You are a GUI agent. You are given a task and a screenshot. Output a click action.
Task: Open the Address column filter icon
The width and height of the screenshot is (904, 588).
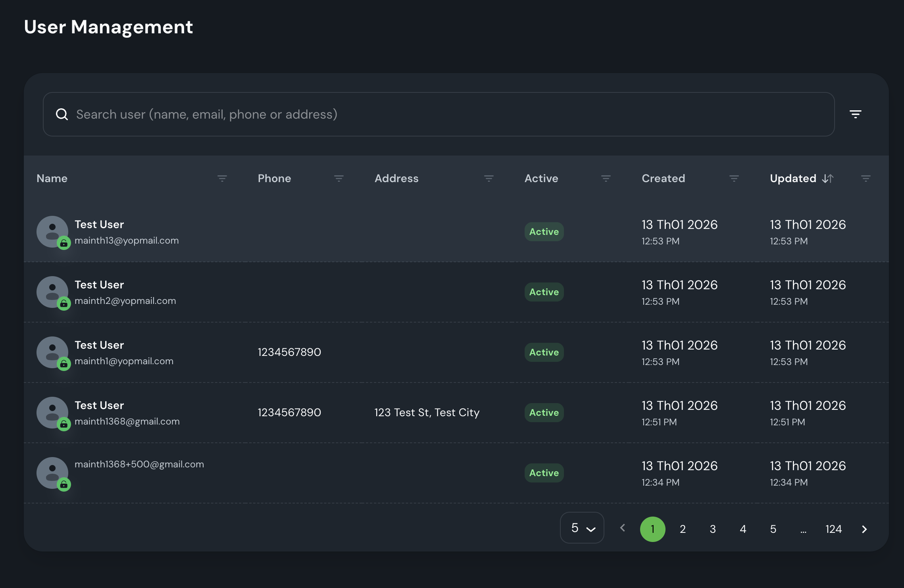489,179
